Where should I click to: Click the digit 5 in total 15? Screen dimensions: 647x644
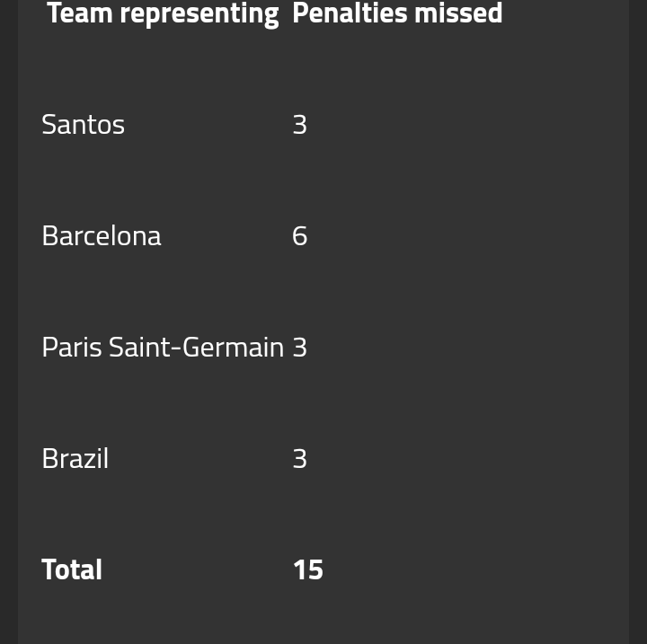(315, 570)
